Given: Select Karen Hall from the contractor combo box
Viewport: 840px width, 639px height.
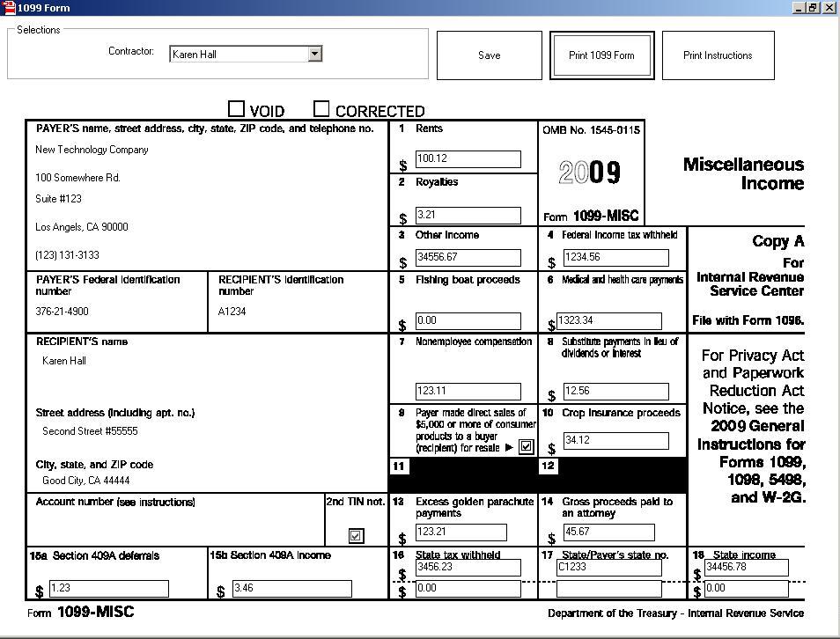Looking at the screenshot, I should (x=238, y=53).
